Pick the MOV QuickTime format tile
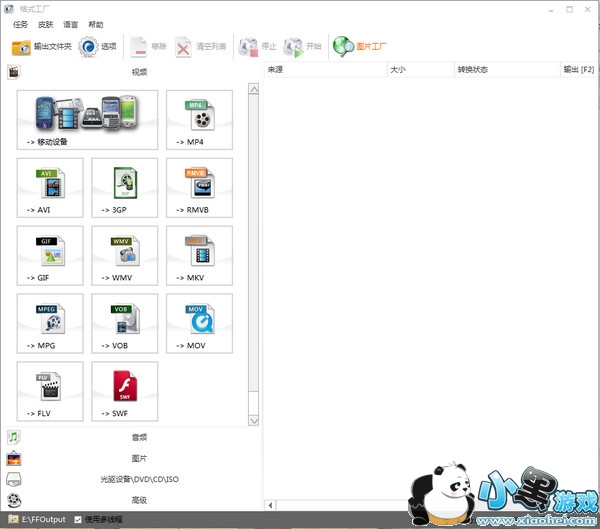600x529 pixels. point(199,324)
